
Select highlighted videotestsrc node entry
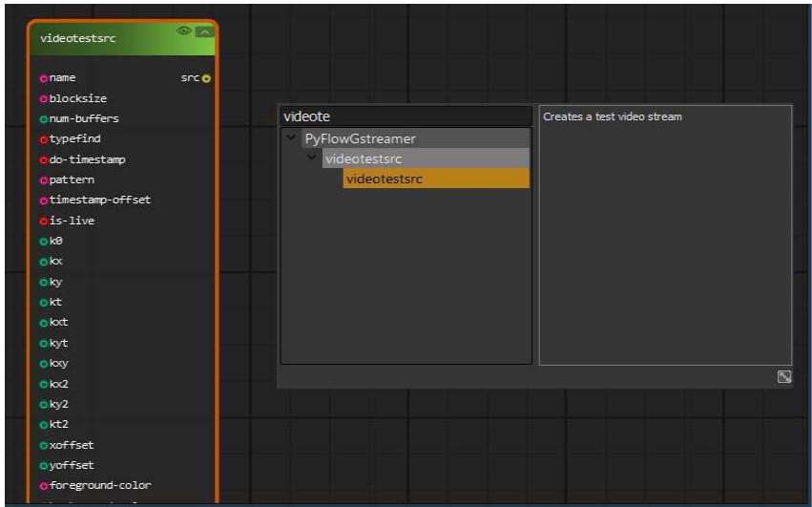click(x=436, y=179)
